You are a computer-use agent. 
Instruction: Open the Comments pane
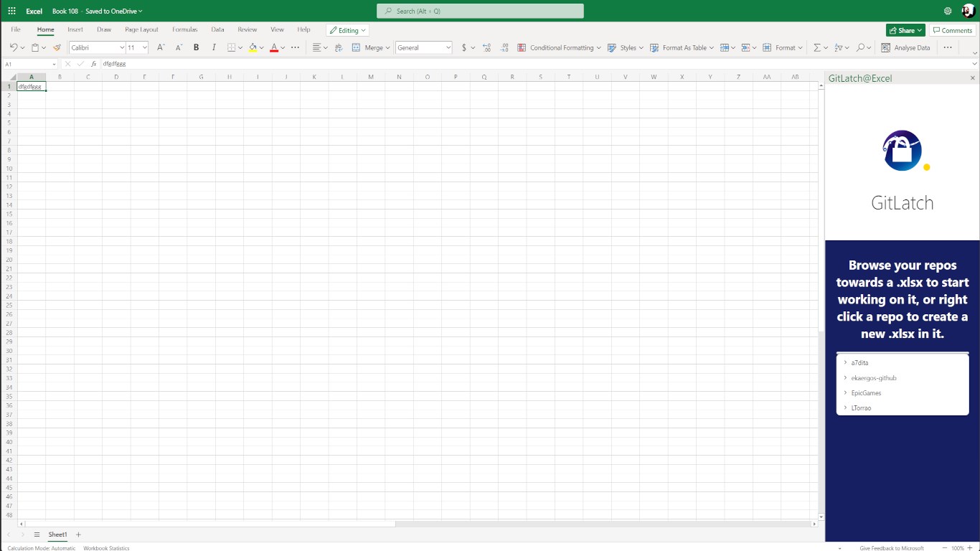pos(952,30)
